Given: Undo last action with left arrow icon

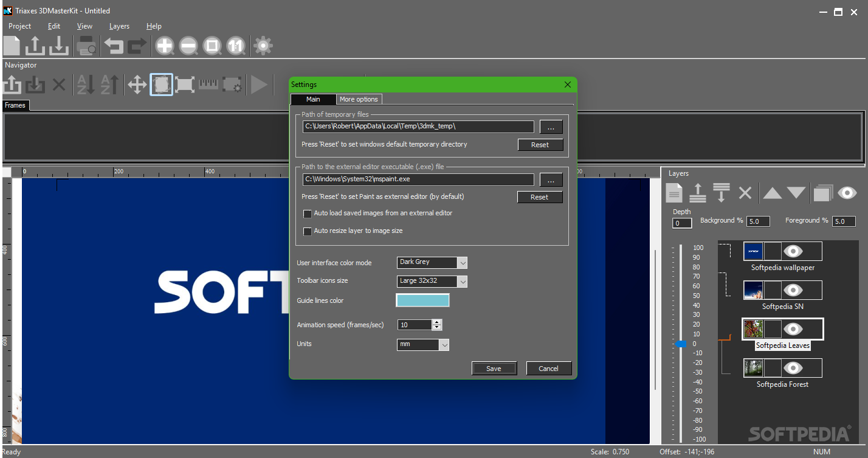Looking at the screenshot, I should (x=114, y=46).
